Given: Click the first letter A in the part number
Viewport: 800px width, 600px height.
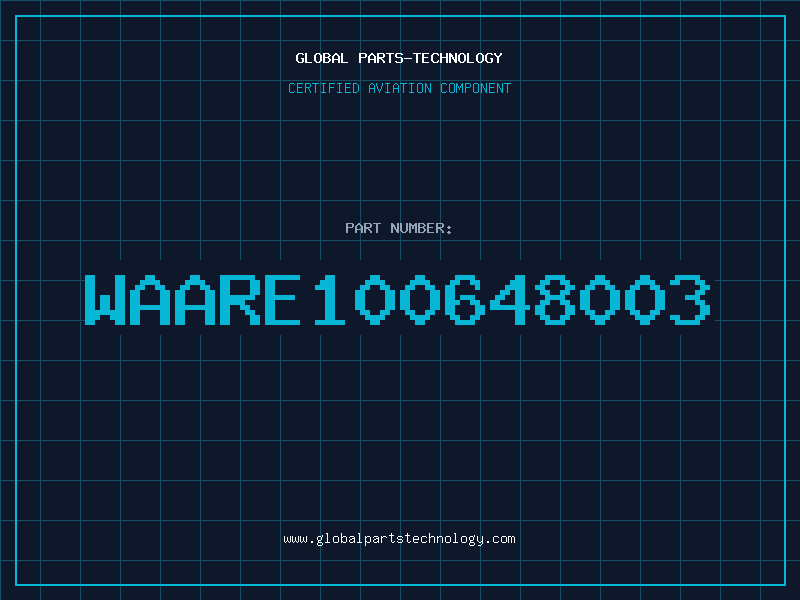Looking at the screenshot, I should (149, 299).
